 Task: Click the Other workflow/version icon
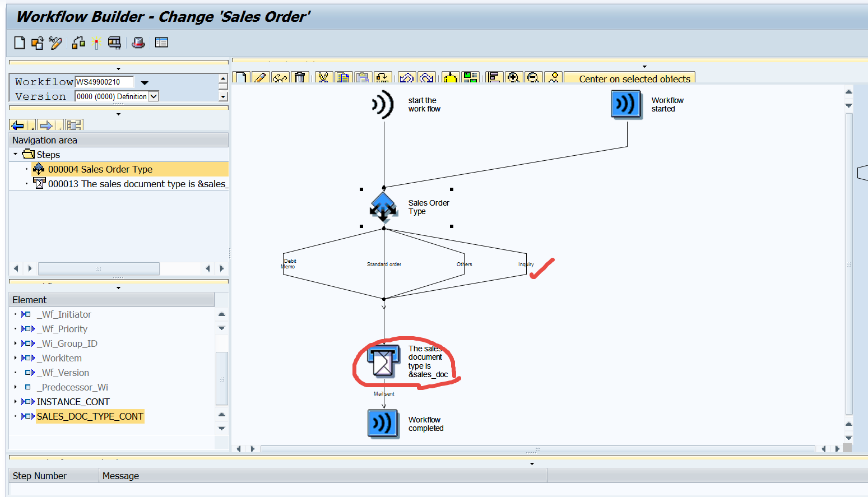(x=38, y=43)
